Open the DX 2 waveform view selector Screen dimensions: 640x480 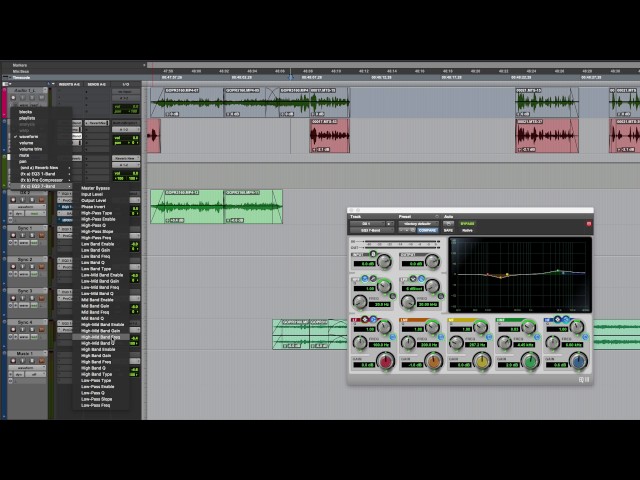27,207
